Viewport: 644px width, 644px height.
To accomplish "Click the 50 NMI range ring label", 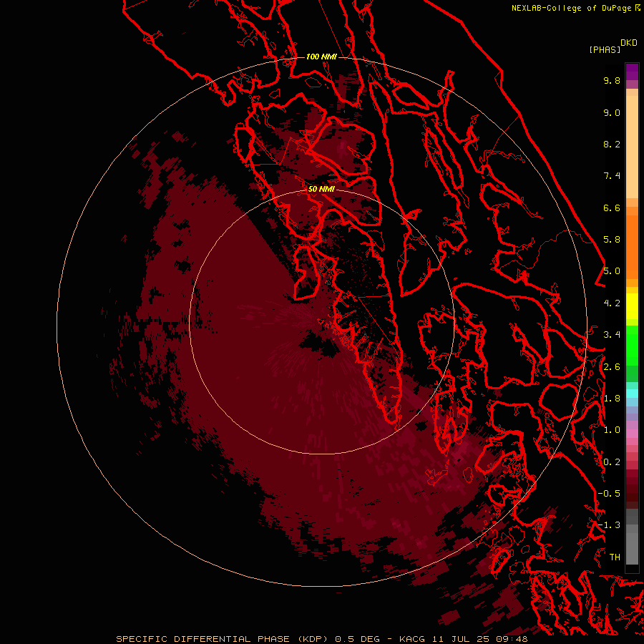I will [321, 189].
